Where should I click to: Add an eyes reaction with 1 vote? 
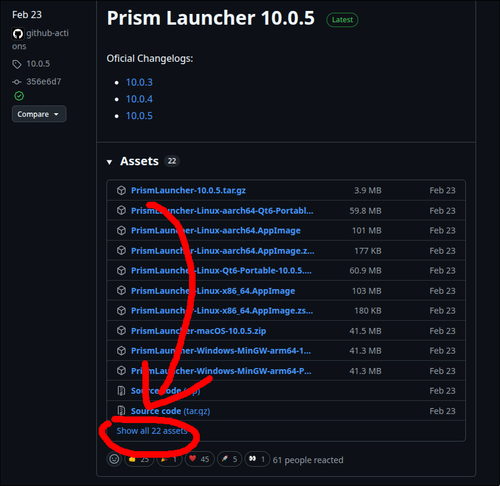[257, 459]
